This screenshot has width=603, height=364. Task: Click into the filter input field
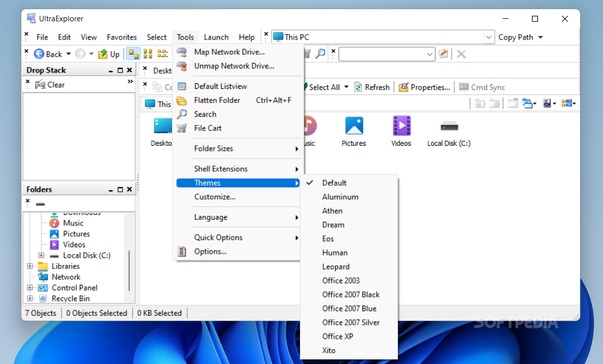pyautogui.click(x=383, y=54)
